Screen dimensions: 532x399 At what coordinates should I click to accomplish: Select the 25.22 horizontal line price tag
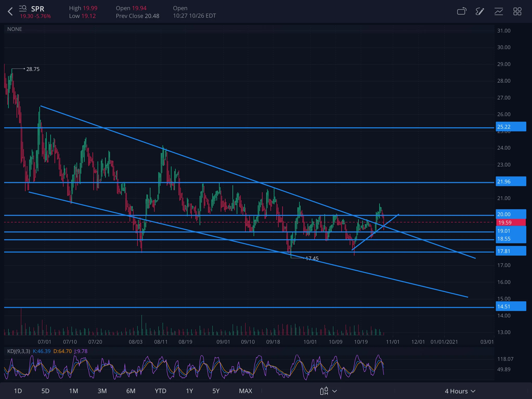click(x=511, y=127)
